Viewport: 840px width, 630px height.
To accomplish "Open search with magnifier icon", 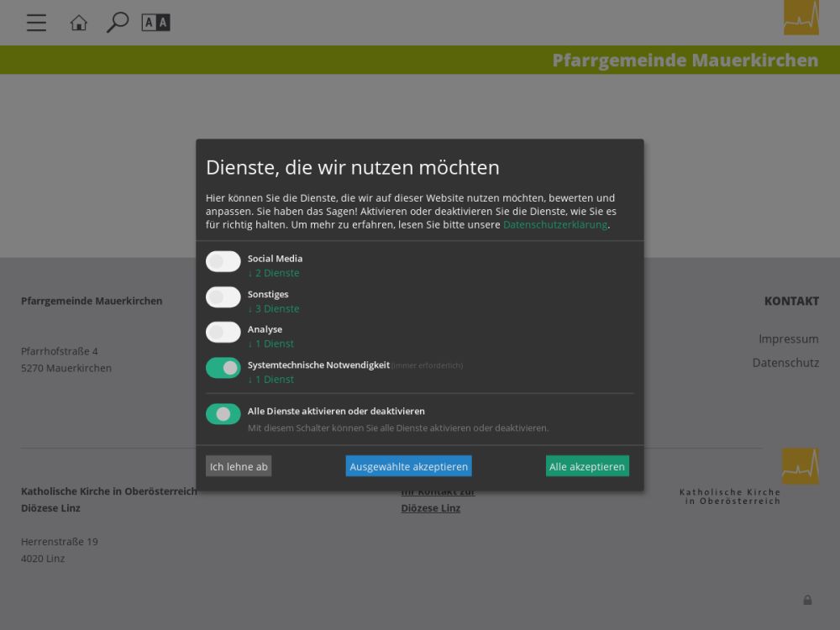I will (117, 23).
